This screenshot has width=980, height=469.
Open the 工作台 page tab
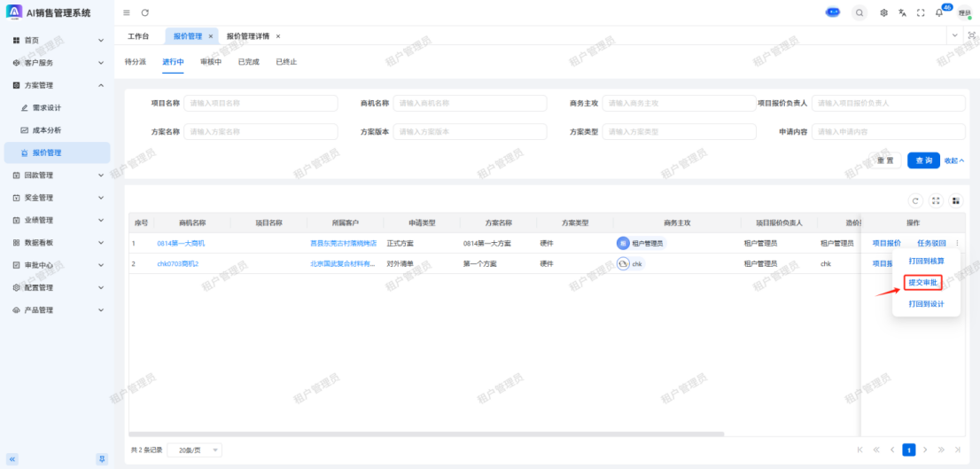(138, 36)
